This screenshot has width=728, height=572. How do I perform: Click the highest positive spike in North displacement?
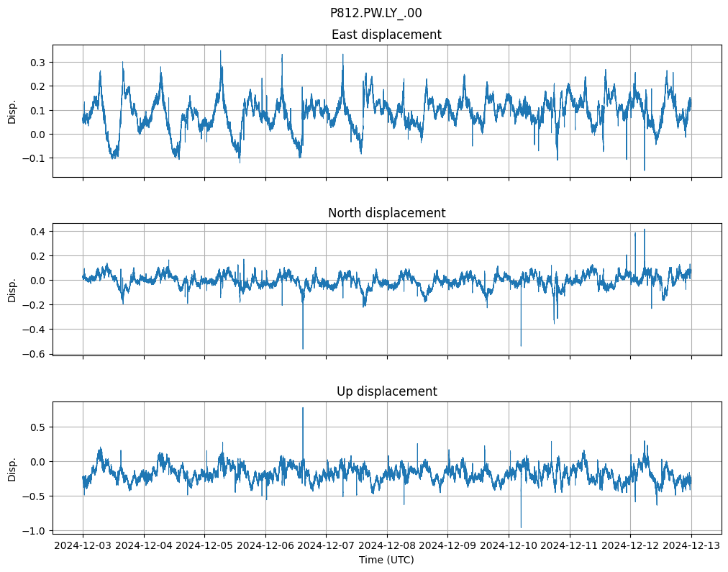click(645, 230)
